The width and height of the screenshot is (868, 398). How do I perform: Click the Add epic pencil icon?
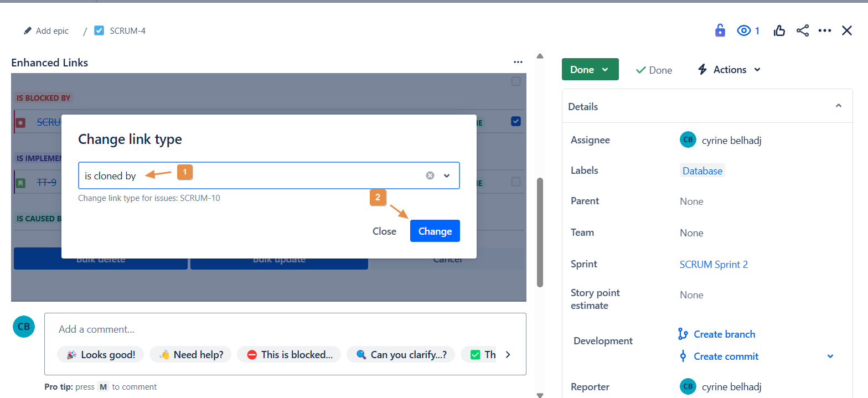[28, 31]
